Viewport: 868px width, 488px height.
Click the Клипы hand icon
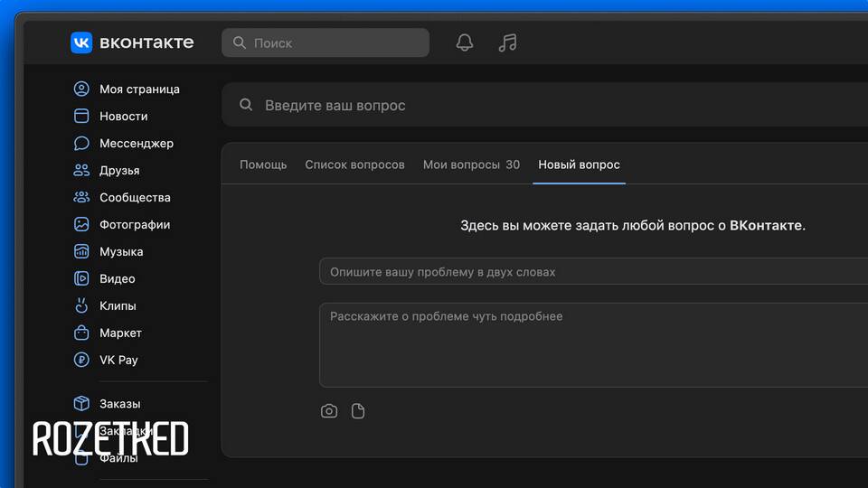pyautogui.click(x=81, y=305)
